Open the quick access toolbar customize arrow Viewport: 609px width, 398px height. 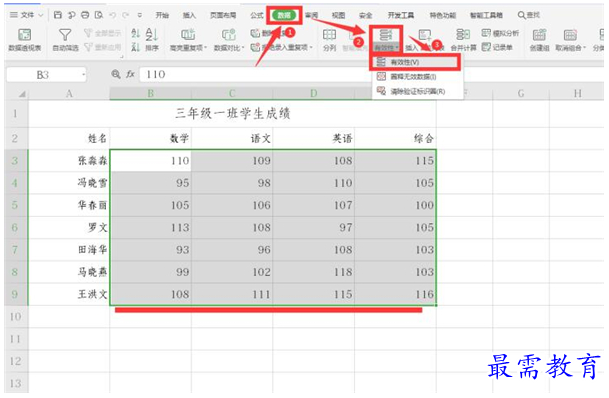[x=140, y=15]
